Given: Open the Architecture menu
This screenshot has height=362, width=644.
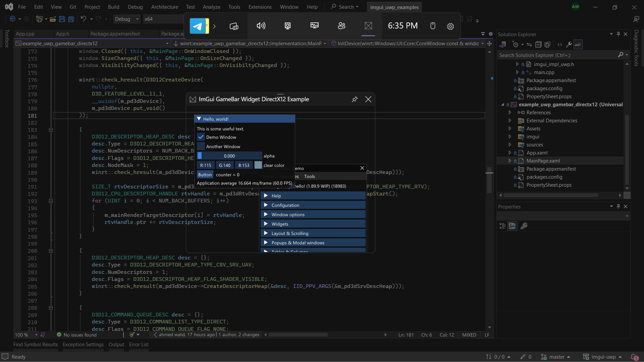Looking at the screenshot, I should [164, 7].
